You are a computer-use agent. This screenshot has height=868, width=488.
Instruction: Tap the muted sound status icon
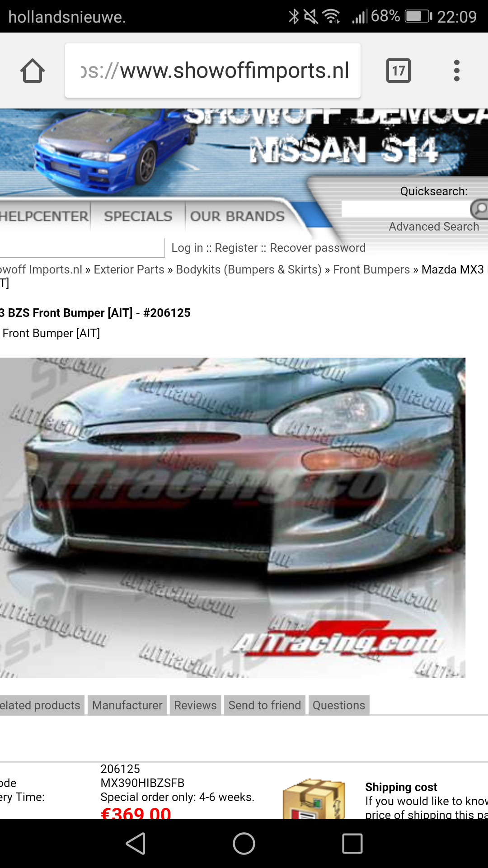311,17
